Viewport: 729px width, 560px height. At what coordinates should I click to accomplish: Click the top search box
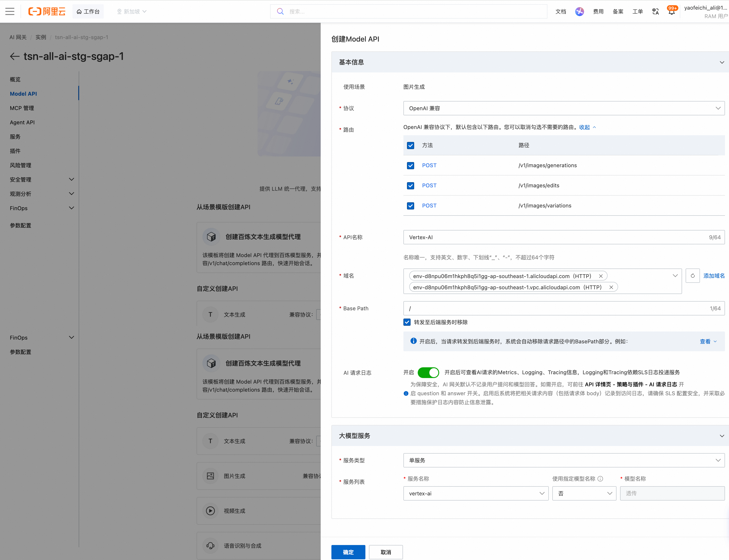click(x=409, y=11)
